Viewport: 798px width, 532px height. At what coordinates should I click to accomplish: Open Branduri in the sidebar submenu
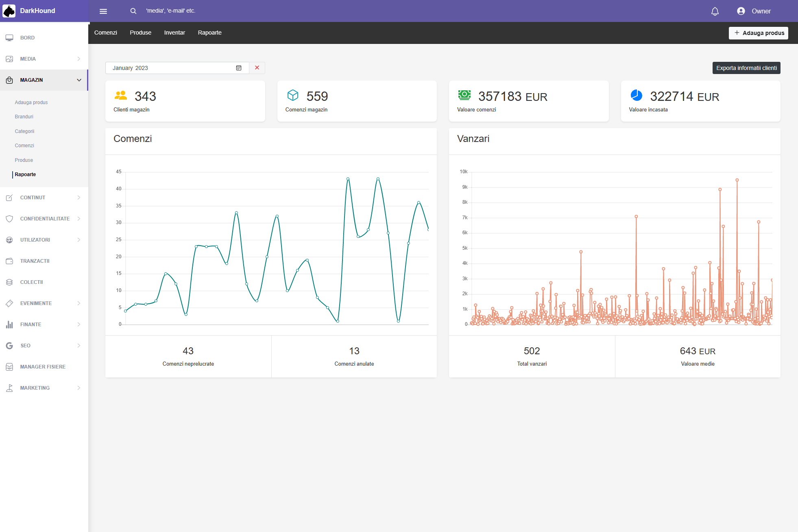coord(24,117)
